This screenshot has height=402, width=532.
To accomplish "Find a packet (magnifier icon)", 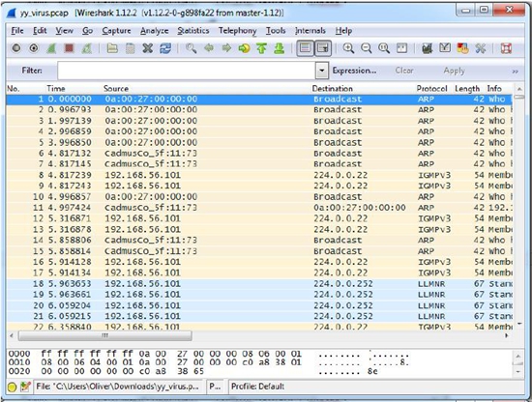I will [x=191, y=48].
